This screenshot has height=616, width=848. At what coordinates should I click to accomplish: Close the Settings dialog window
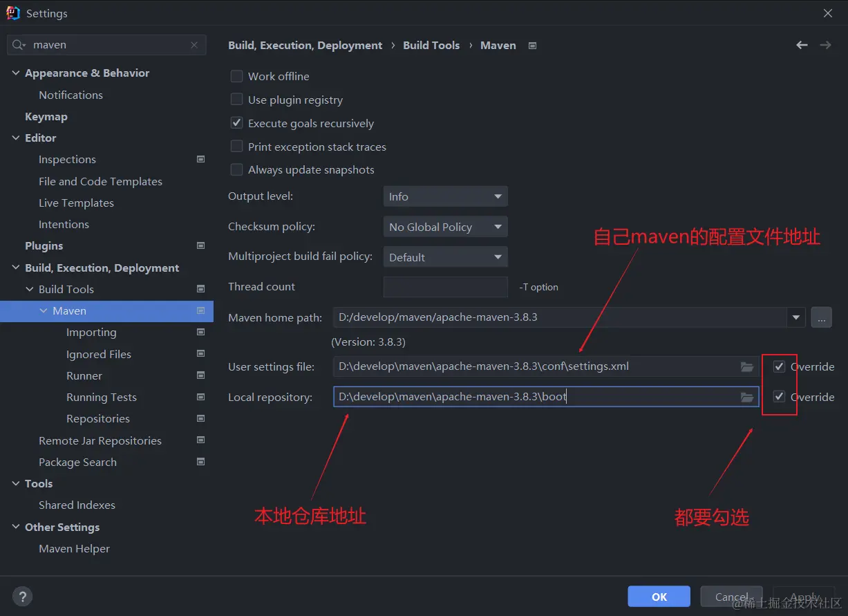click(828, 13)
